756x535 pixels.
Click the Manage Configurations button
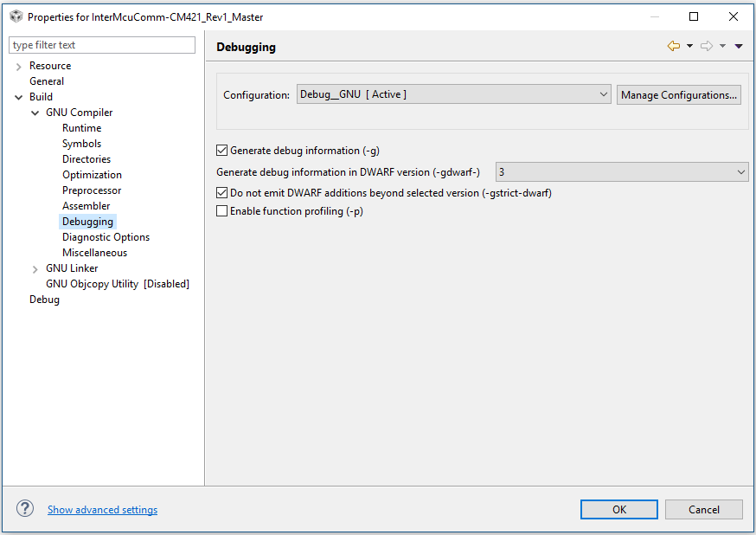679,94
